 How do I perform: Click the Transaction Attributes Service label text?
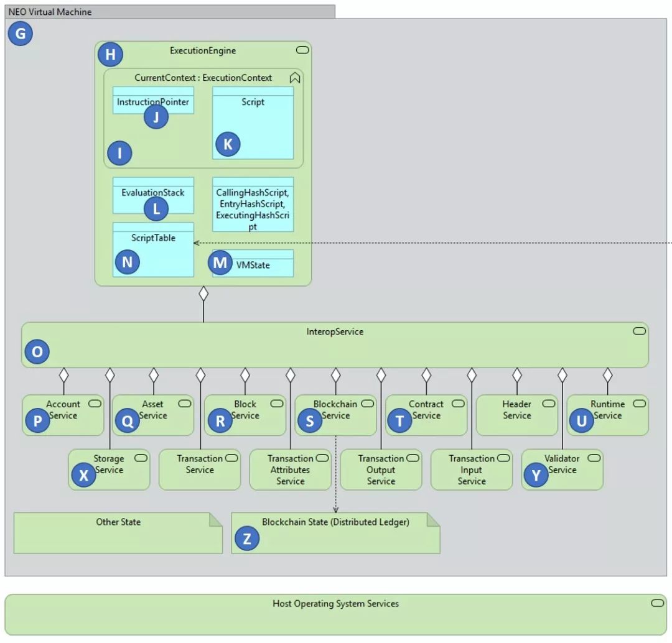click(290, 470)
